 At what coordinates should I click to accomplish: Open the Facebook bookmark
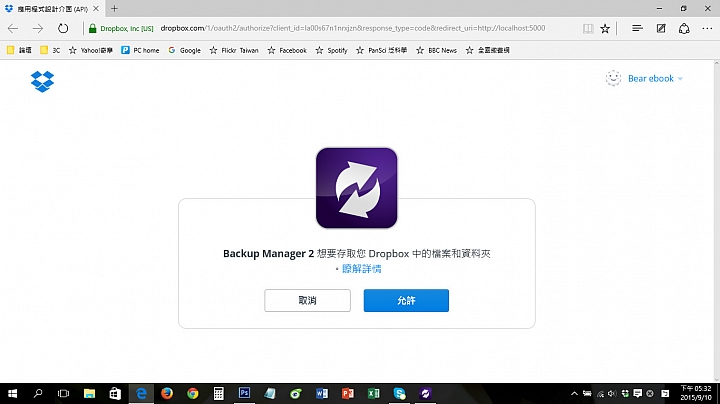pos(287,50)
